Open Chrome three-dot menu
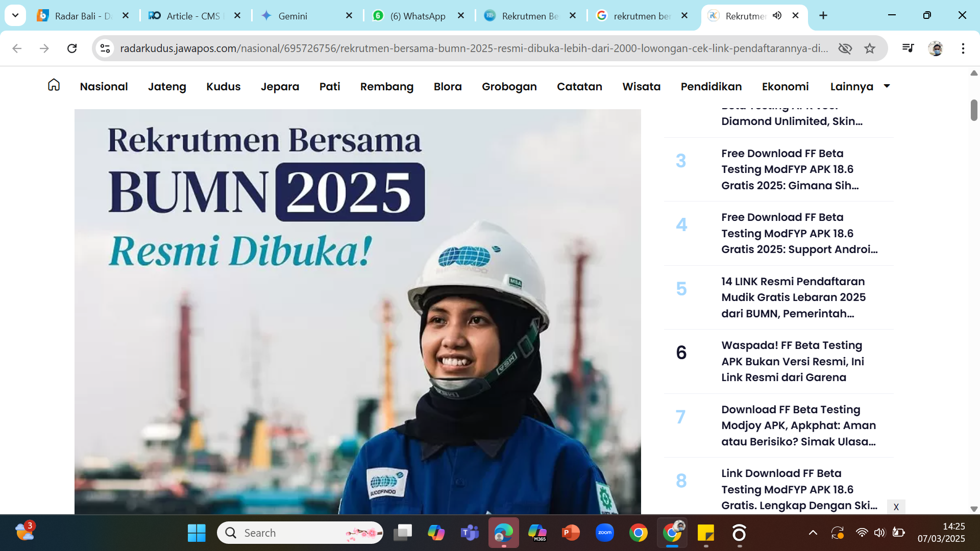This screenshot has width=980, height=551. 963,48
